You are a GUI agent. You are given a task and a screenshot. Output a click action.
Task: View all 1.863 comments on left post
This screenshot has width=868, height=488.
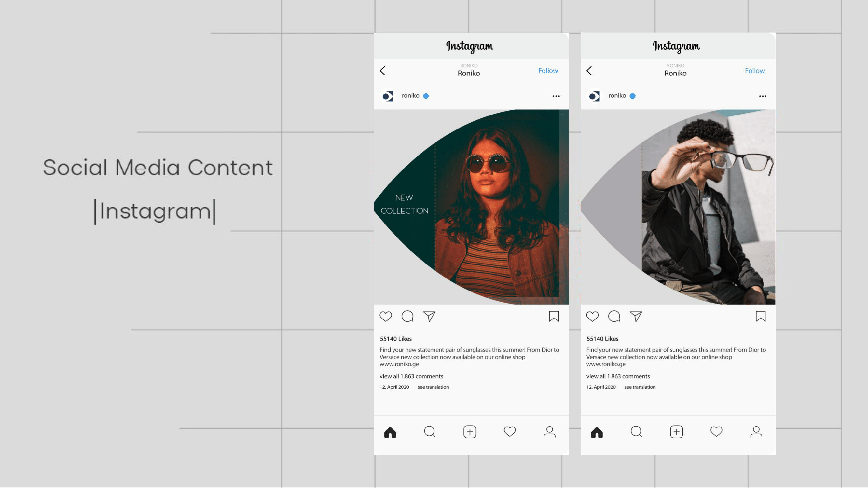tap(411, 376)
